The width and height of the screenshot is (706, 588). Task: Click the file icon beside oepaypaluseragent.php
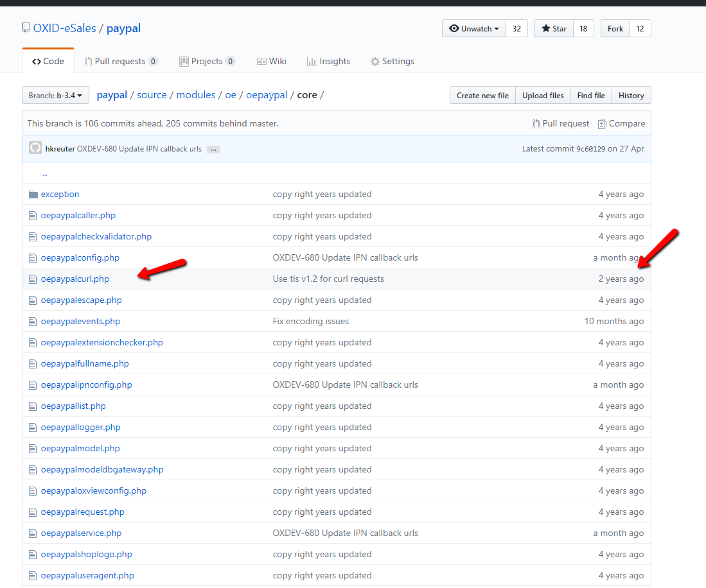tap(32, 575)
